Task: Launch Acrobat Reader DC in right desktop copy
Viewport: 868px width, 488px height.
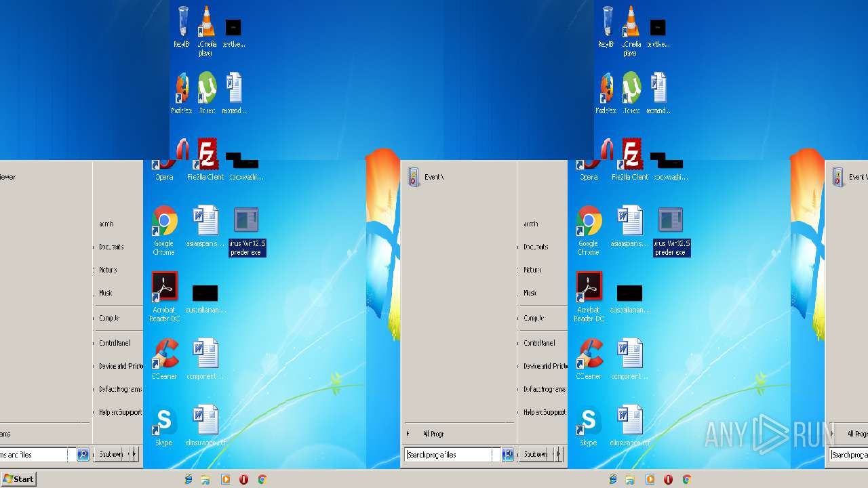Action: [589, 297]
